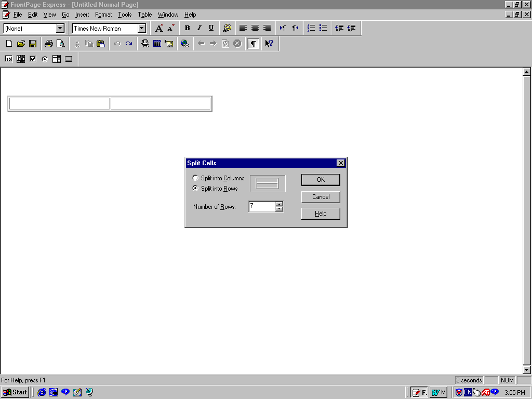Open the paragraph style (None) dropdown
532x399 pixels.
pos(60,29)
